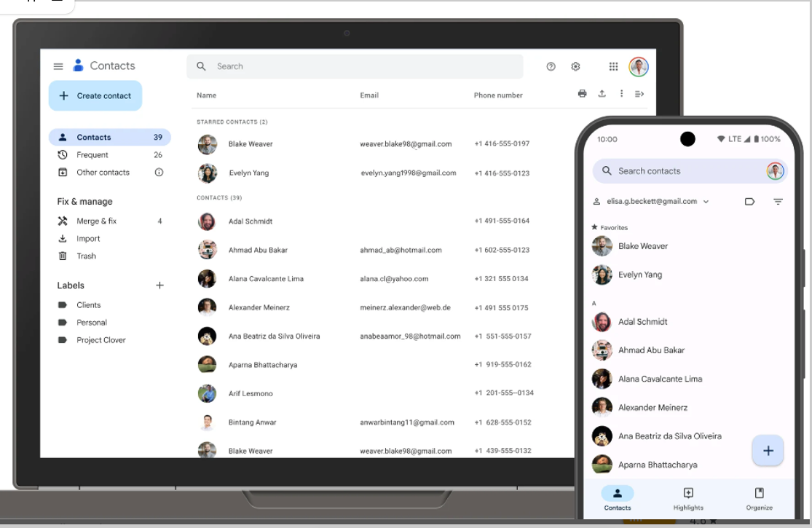Select the Project Clover label
Image resolution: width=812 pixels, height=528 pixels.
tap(110, 340)
